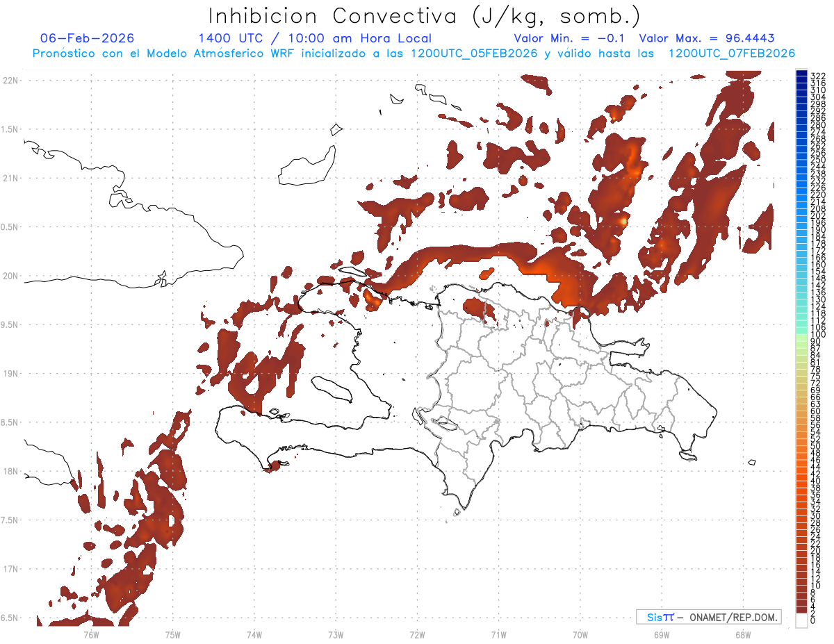
Task: Click the light green swatch beside '100'
Action: [801, 338]
